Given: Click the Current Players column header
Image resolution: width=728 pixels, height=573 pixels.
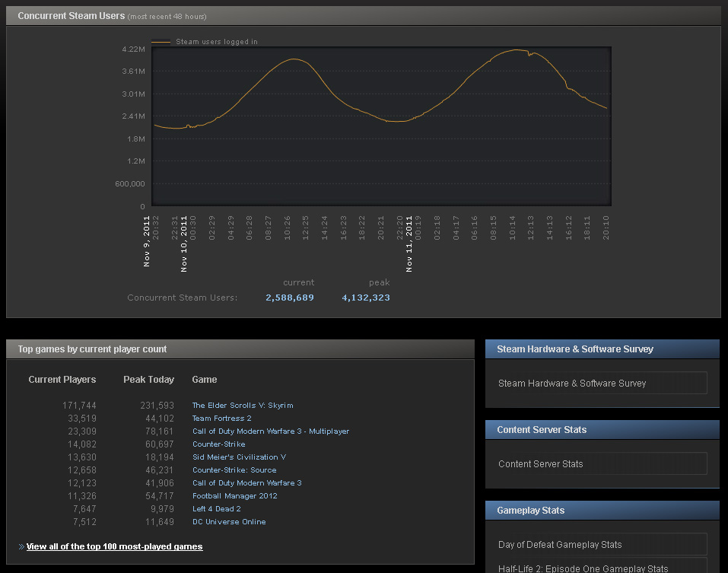Looking at the screenshot, I should click(62, 380).
